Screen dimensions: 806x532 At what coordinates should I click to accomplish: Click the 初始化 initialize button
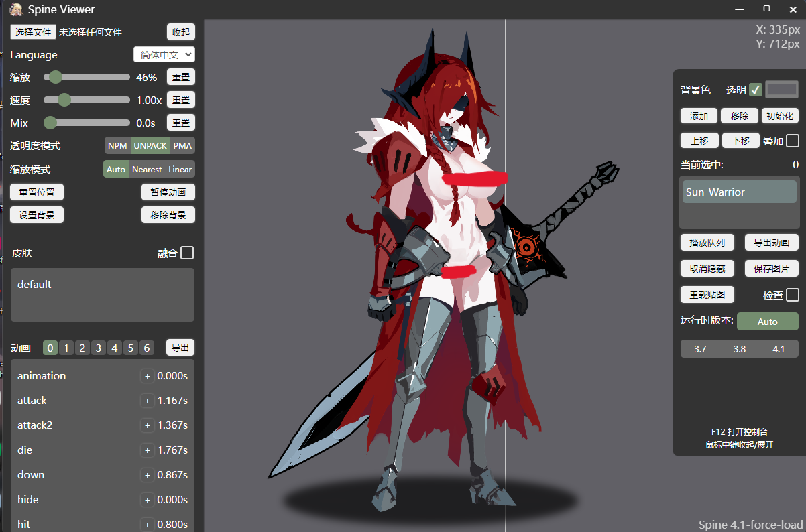click(780, 116)
